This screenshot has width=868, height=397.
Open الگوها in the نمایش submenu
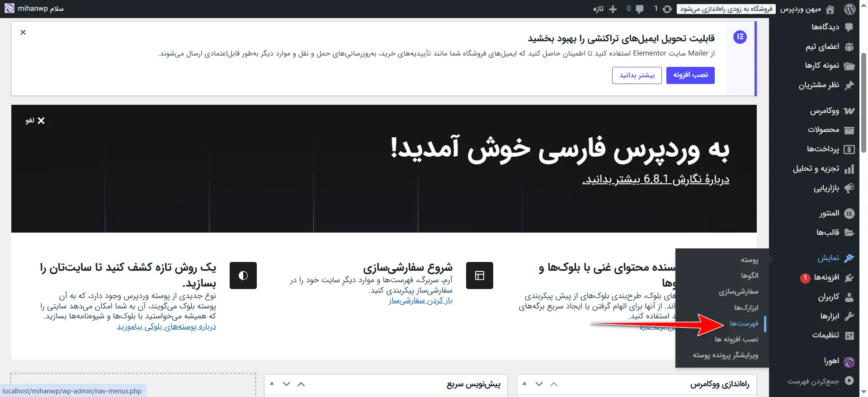coord(750,276)
